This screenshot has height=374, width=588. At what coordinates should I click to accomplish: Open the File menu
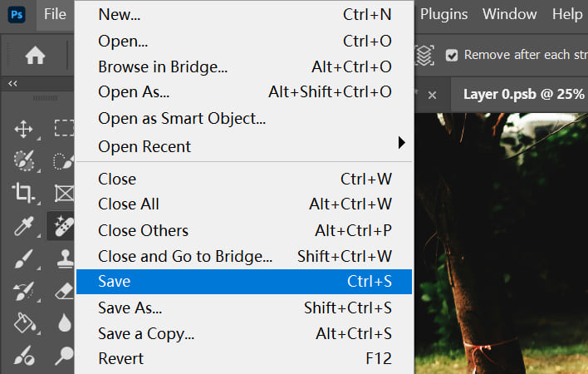[55, 14]
